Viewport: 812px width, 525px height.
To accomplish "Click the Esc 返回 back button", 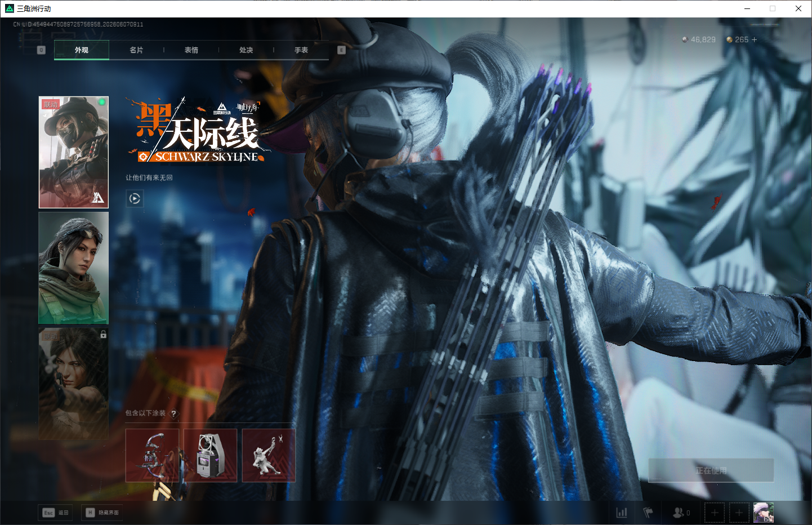I will (55, 513).
